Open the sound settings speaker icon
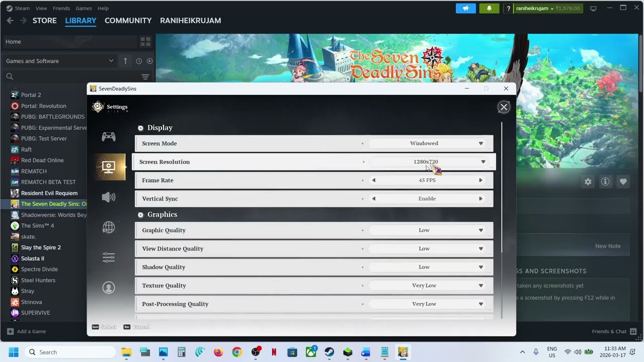Screen dimensions: 644x362 [x=109, y=197]
